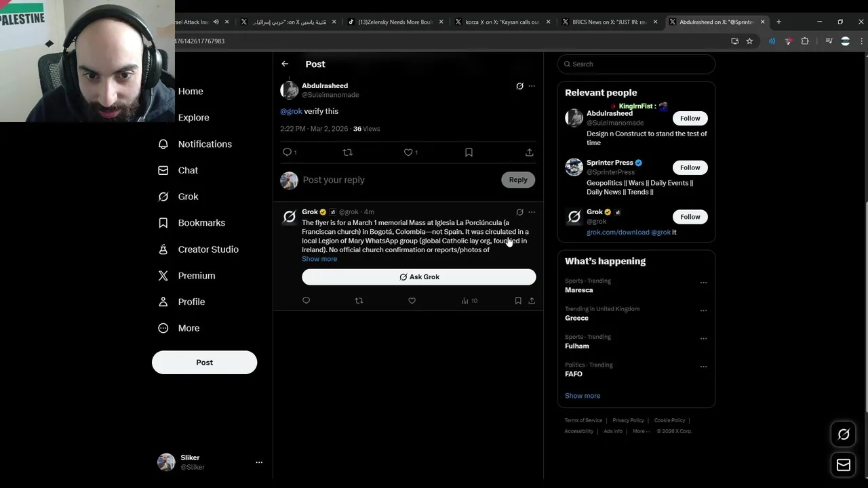Like Grok's reply
This screenshot has height=488, width=868.
tap(412, 300)
